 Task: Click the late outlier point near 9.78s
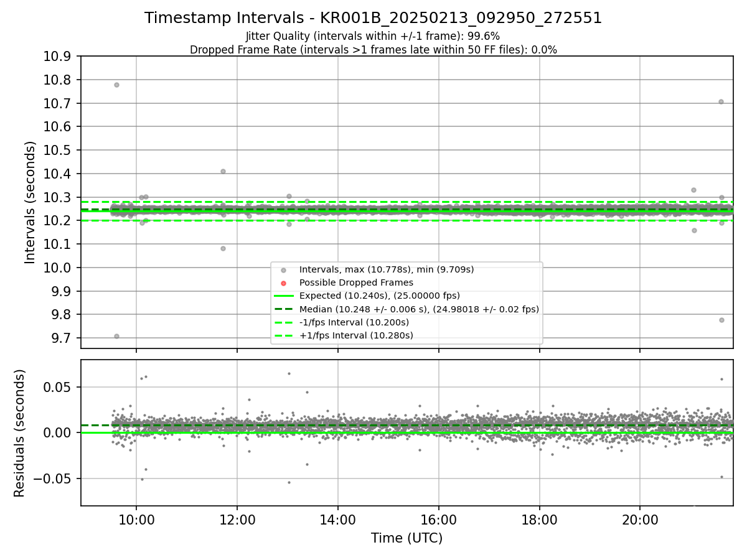click(x=721, y=320)
